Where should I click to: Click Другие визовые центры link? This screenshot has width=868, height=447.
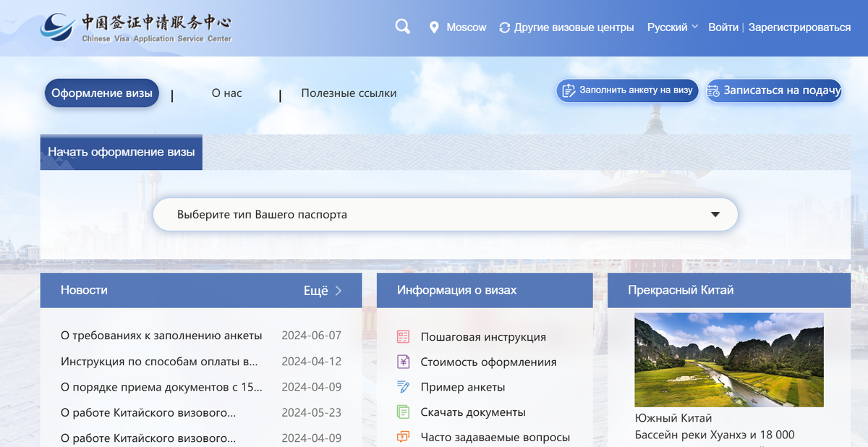[x=574, y=27]
